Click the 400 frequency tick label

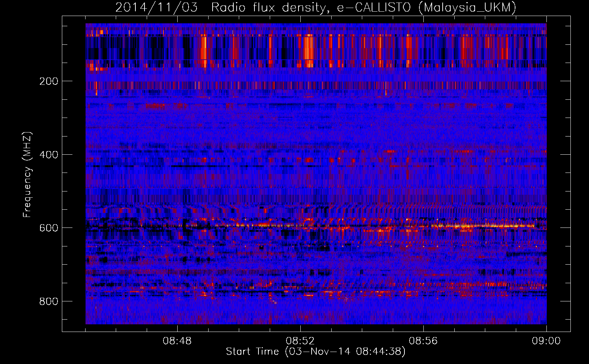49,155
